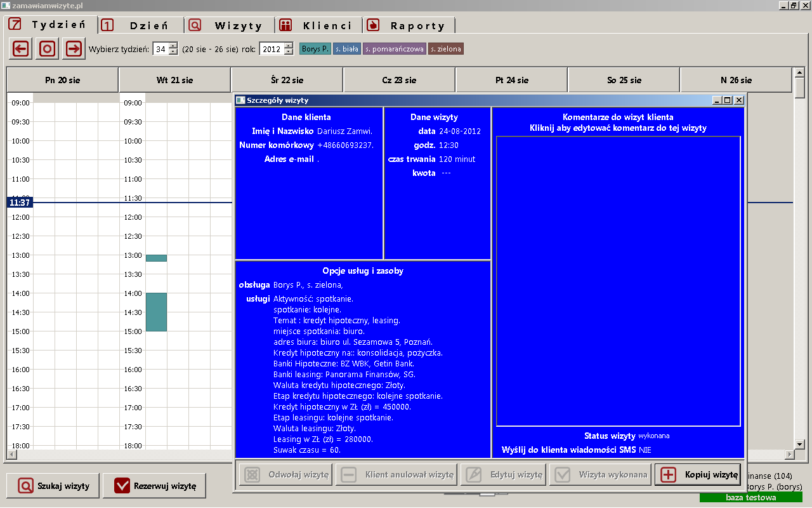The height and width of the screenshot is (508, 812).
Task: Click the minus icon on Klient anulował wizytę
Action: pos(348,474)
